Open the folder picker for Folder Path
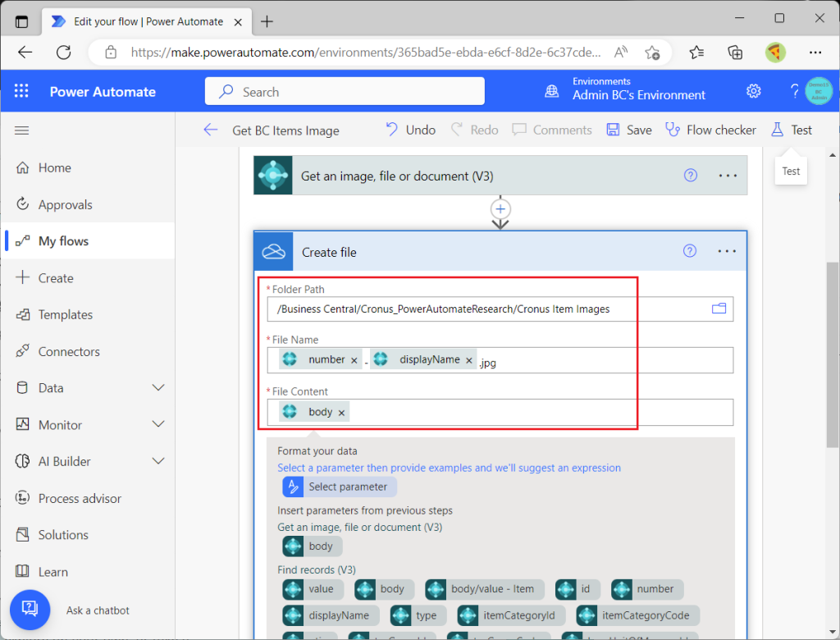 719,309
